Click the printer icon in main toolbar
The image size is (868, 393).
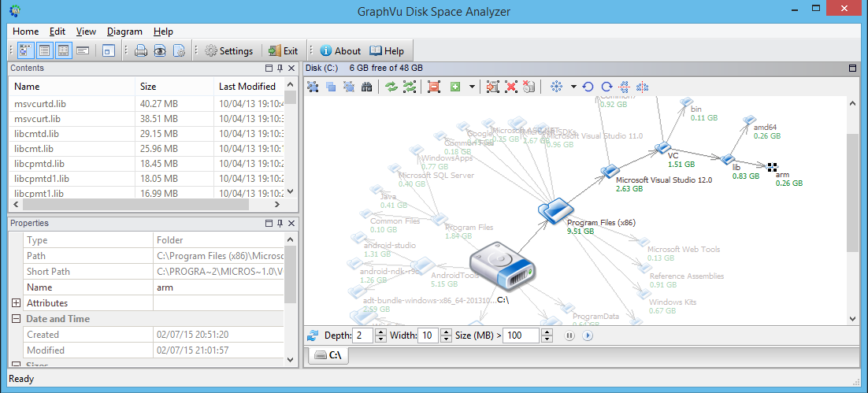coord(141,51)
